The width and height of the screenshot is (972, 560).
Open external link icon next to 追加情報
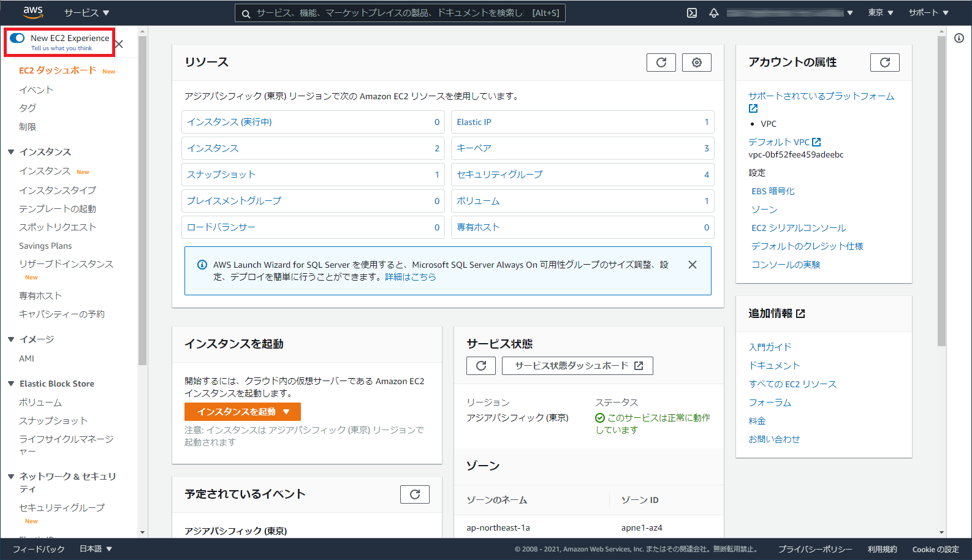coord(800,314)
